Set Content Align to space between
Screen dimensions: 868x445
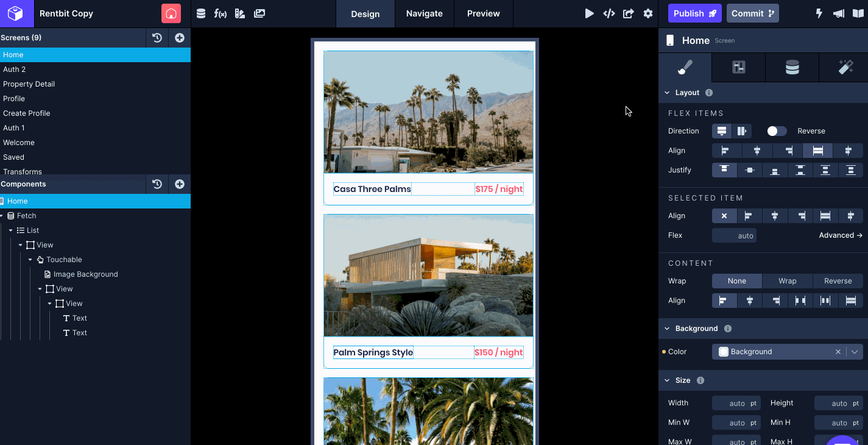click(800, 301)
